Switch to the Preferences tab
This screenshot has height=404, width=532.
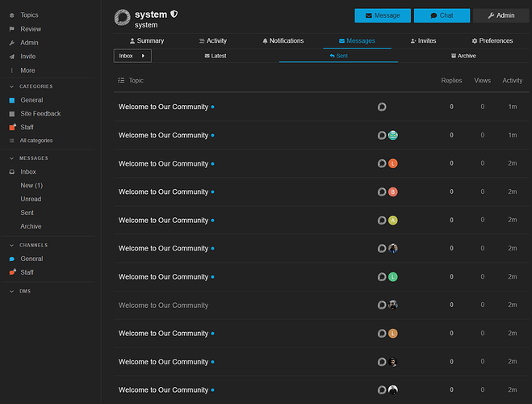tap(492, 40)
